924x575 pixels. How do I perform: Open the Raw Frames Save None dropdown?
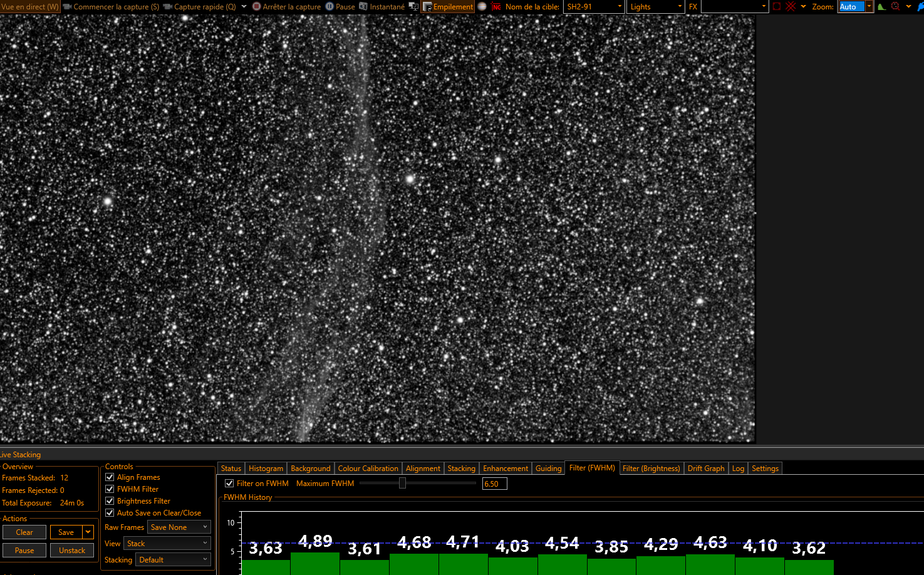(x=179, y=527)
